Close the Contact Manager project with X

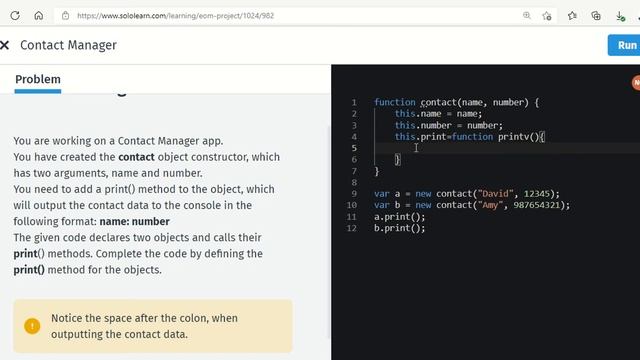pos(4,45)
